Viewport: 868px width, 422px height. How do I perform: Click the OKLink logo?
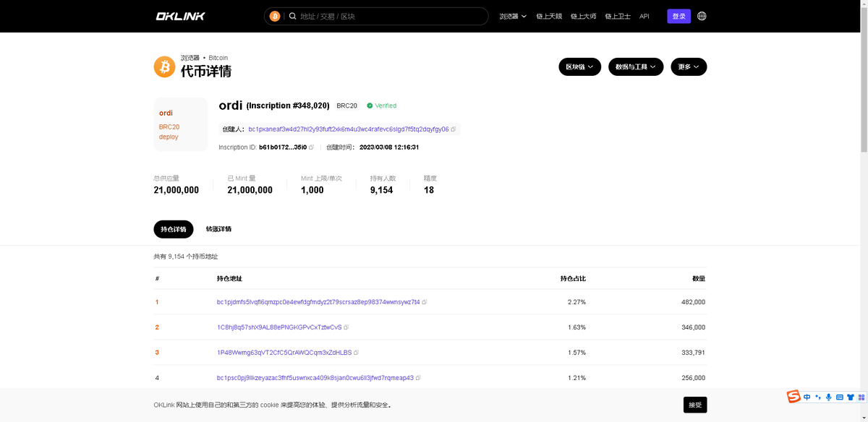point(180,16)
